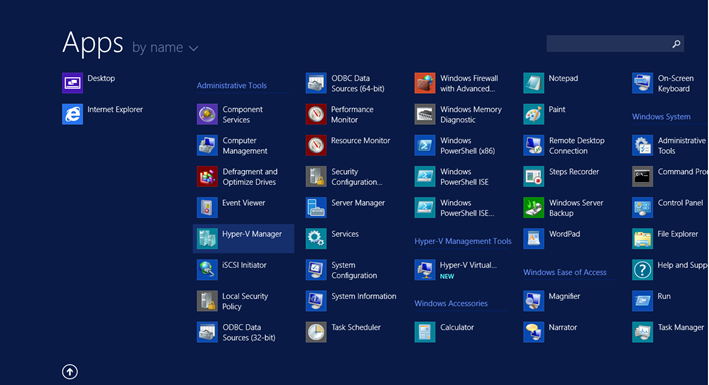The height and width of the screenshot is (385, 709).
Task: Open Windows Server Backup
Action: click(563, 208)
